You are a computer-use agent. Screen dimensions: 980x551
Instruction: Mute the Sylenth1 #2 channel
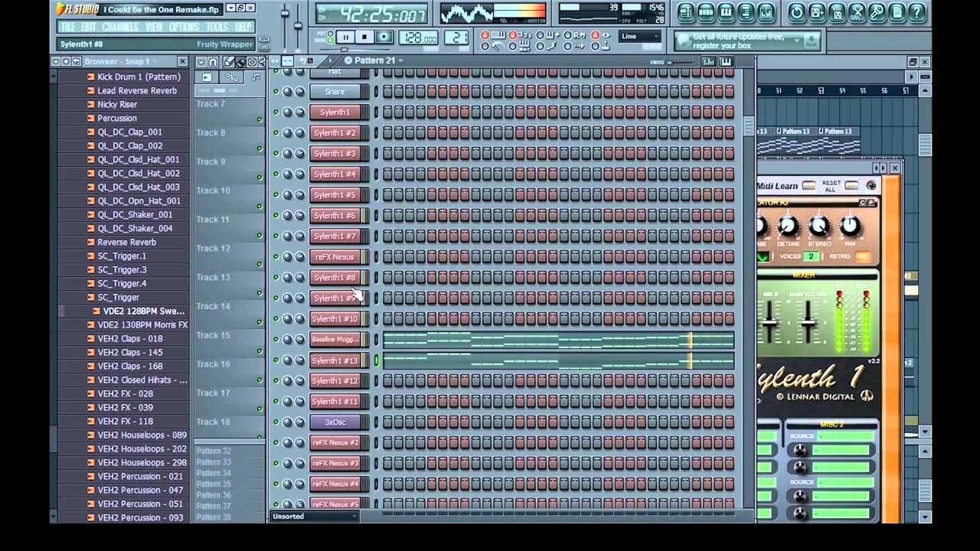[276, 132]
